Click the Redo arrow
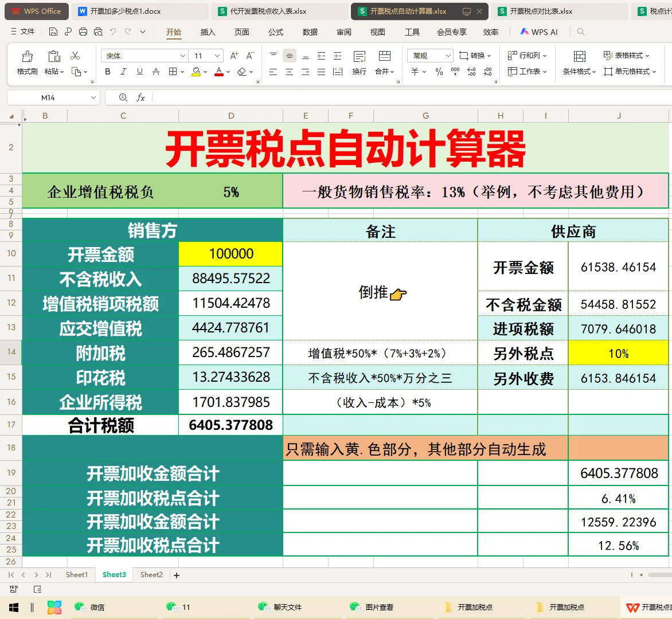This screenshot has height=619, width=672. click(128, 32)
